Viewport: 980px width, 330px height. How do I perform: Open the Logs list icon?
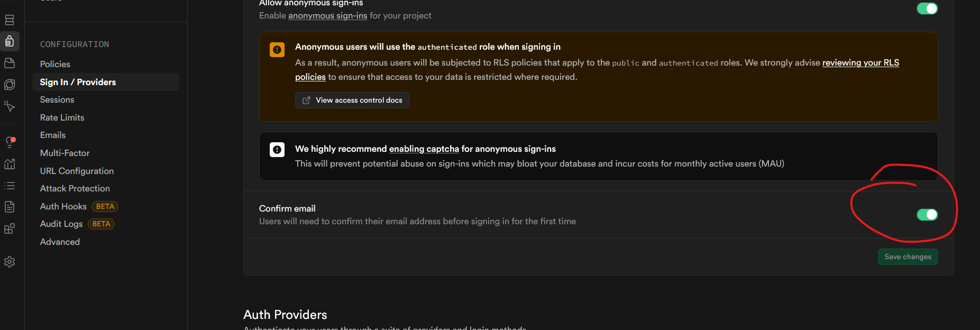click(x=10, y=186)
